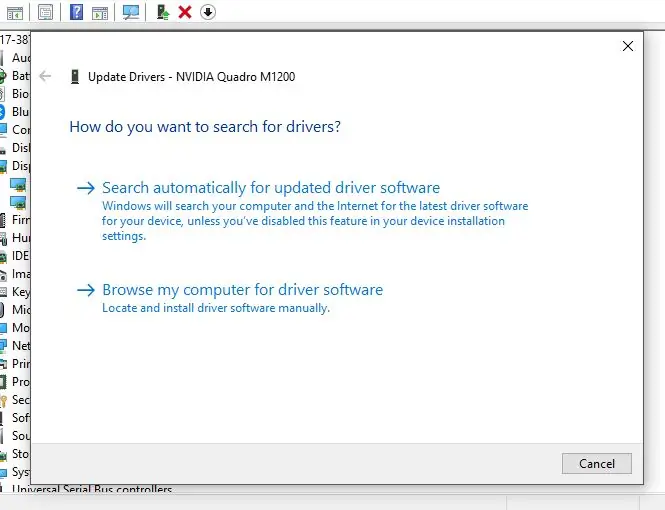This screenshot has width=665, height=510.
Task: Choose Search automatically for updated driver software
Action: (x=271, y=188)
